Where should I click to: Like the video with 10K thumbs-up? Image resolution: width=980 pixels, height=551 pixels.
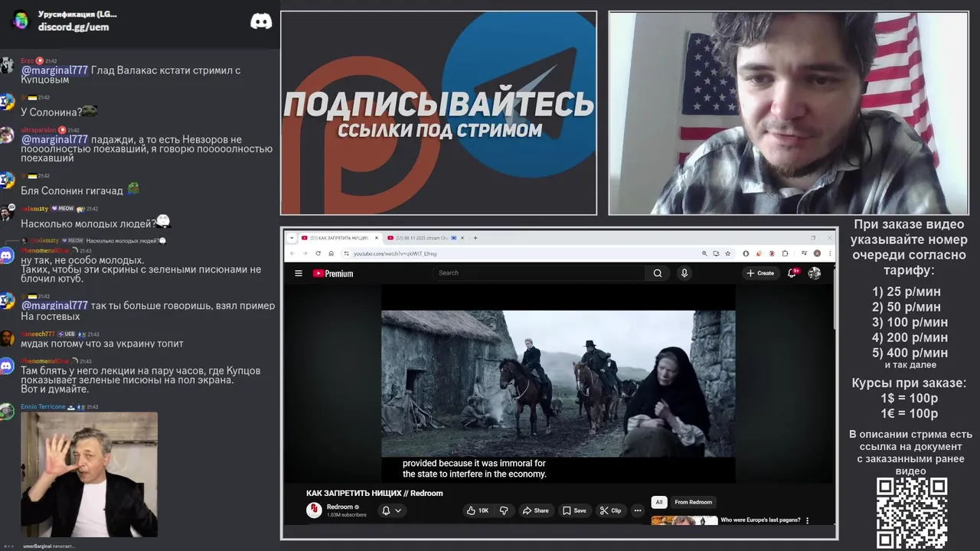click(x=478, y=510)
